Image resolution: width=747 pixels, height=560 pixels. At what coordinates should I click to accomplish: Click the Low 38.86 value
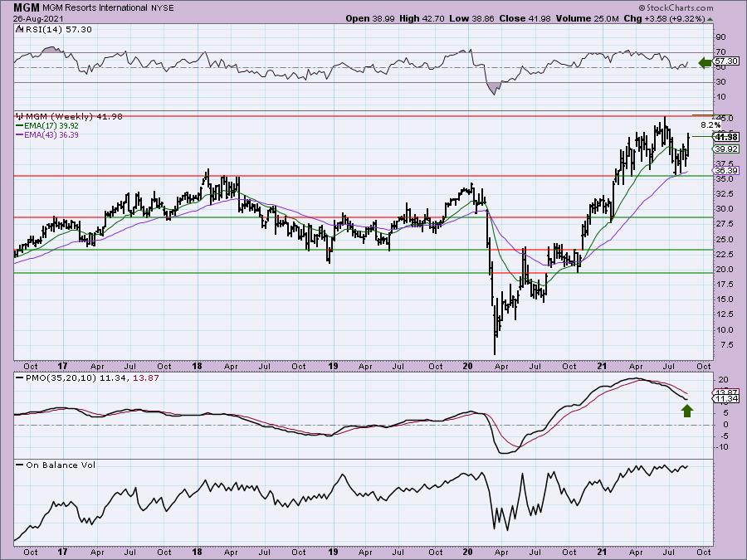pos(471,18)
